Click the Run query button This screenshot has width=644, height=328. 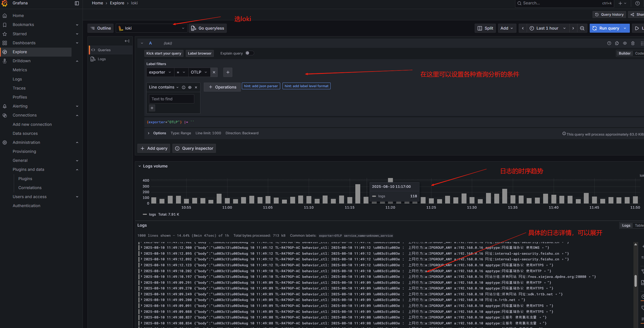(x=606, y=28)
